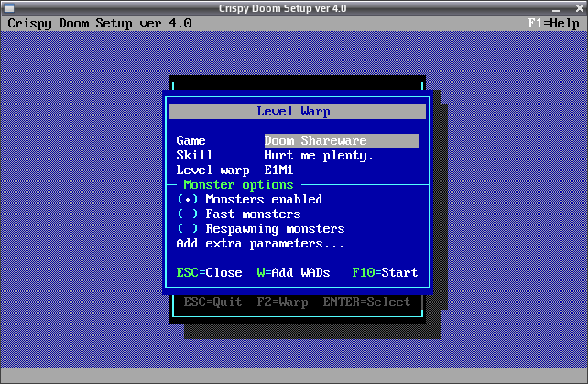Change Skill from Hurt me plenty.

[x=319, y=156]
